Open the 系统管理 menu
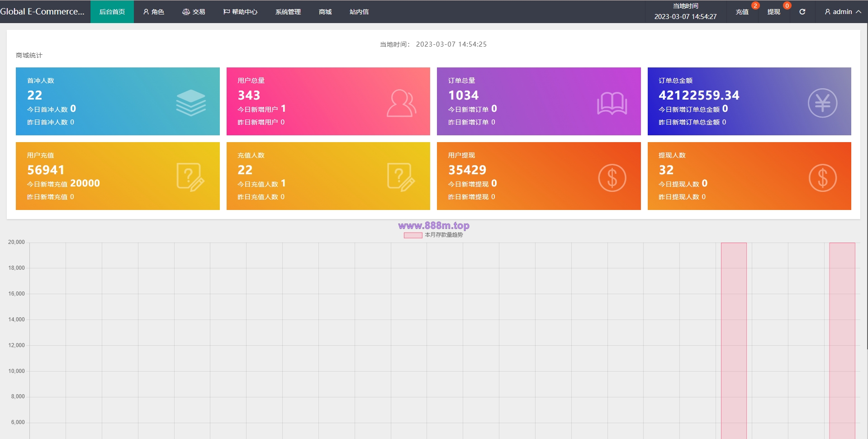This screenshot has width=868, height=439. 288,12
